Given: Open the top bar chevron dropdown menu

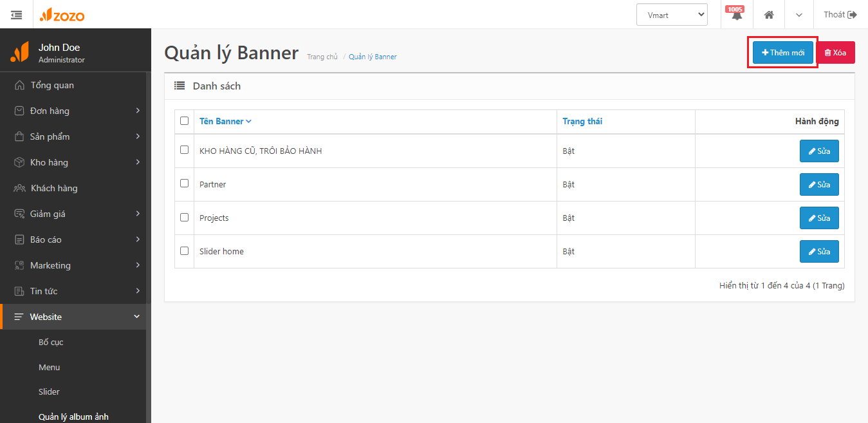Looking at the screenshot, I should tap(799, 15).
